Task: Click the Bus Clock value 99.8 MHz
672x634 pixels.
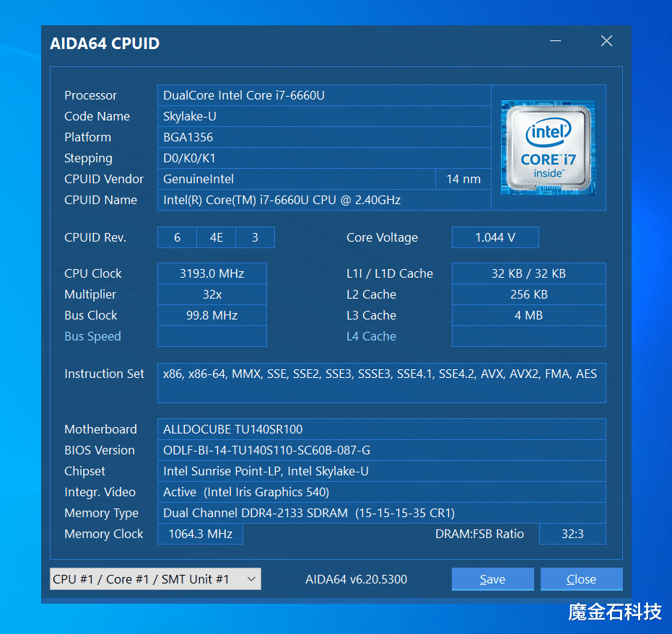Action: click(212, 315)
